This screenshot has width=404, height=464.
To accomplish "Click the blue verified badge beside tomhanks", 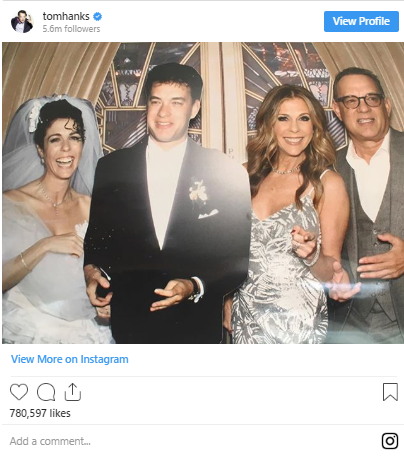I will coord(97,16).
